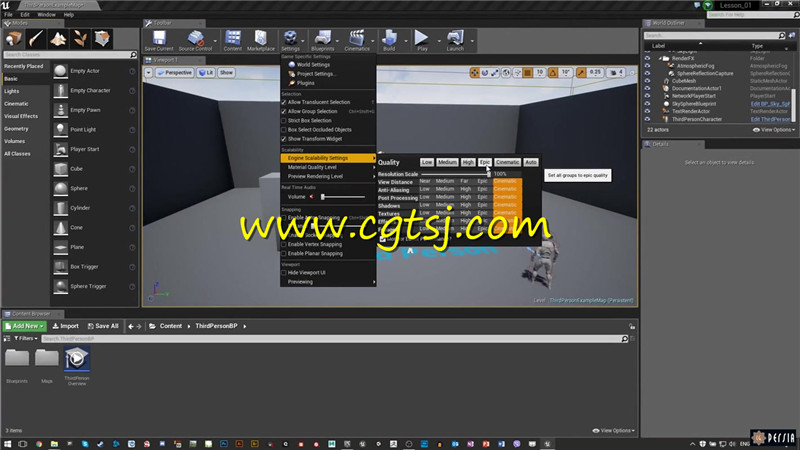Viewport: 800px width, 450px height.
Task: Click the Build toolbar icon
Action: click(389, 40)
